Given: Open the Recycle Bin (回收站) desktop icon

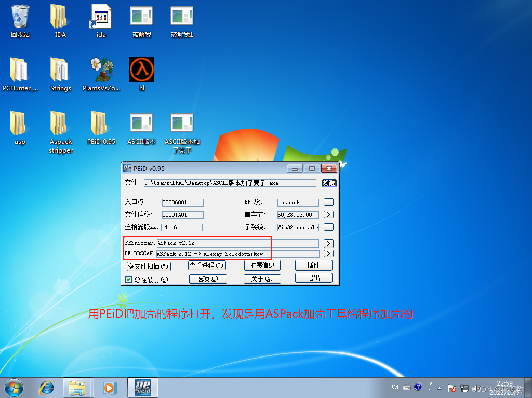Looking at the screenshot, I should coord(20,21).
